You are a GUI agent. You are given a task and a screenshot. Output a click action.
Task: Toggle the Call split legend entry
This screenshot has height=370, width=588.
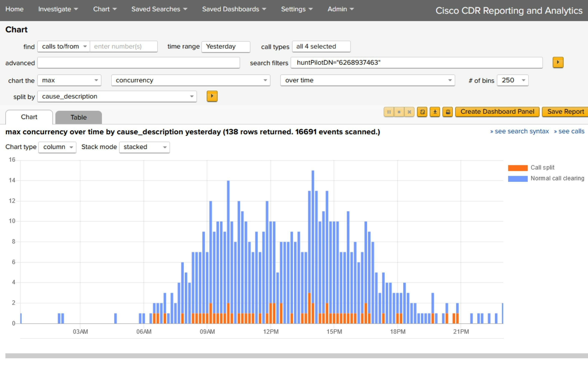point(542,168)
